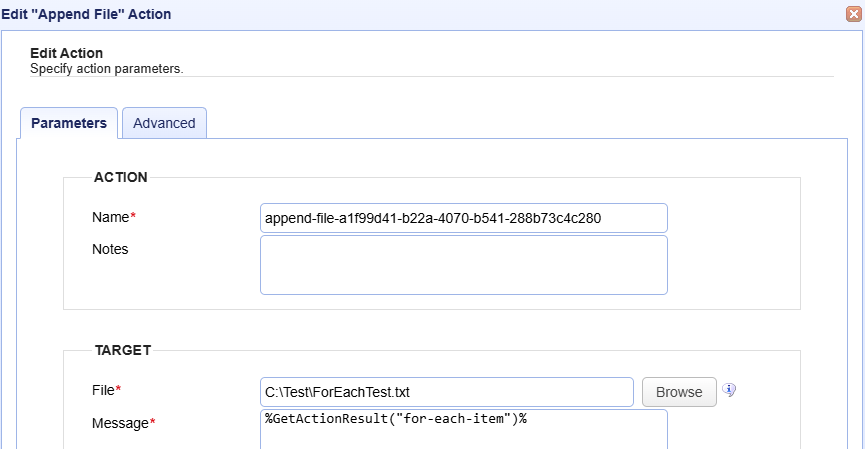Focus the Message text area with GetActionResult

click(464, 429)
